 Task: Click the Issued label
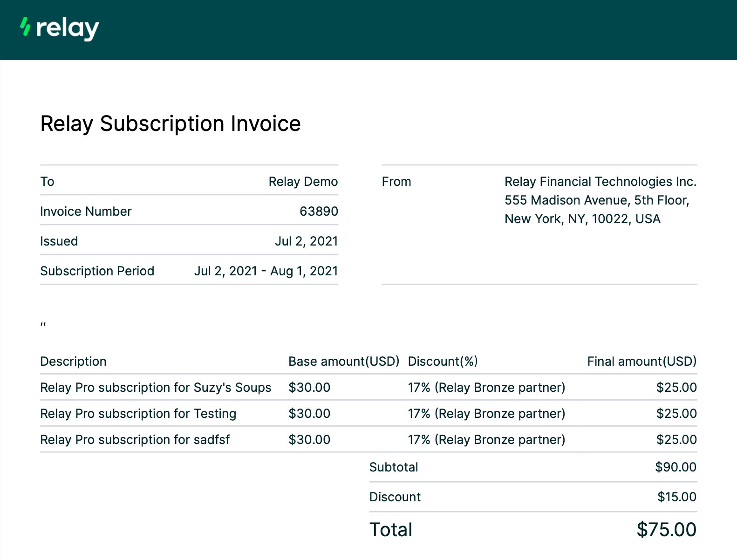59,241
